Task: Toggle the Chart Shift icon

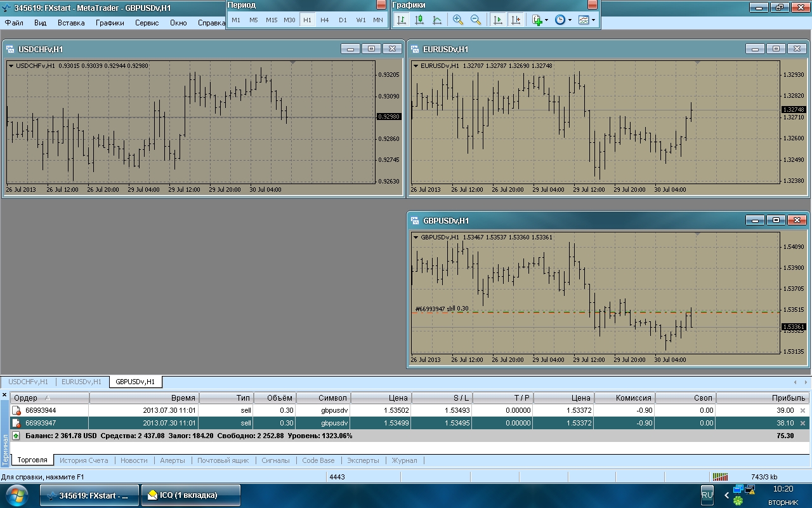Action: (515, 20)
